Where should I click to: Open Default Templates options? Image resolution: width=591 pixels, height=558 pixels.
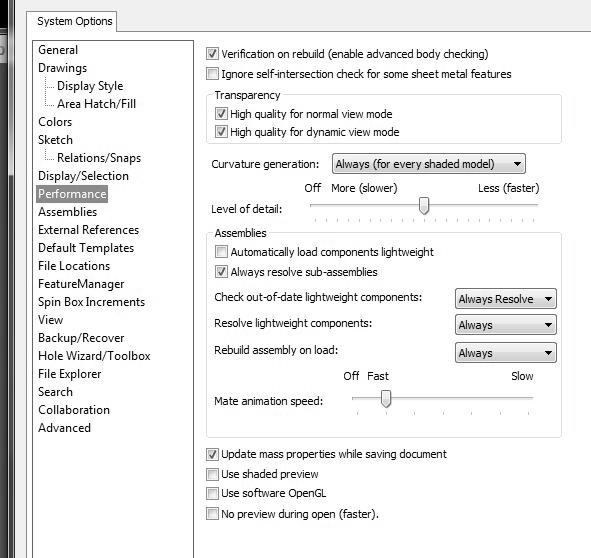point(86,248)
